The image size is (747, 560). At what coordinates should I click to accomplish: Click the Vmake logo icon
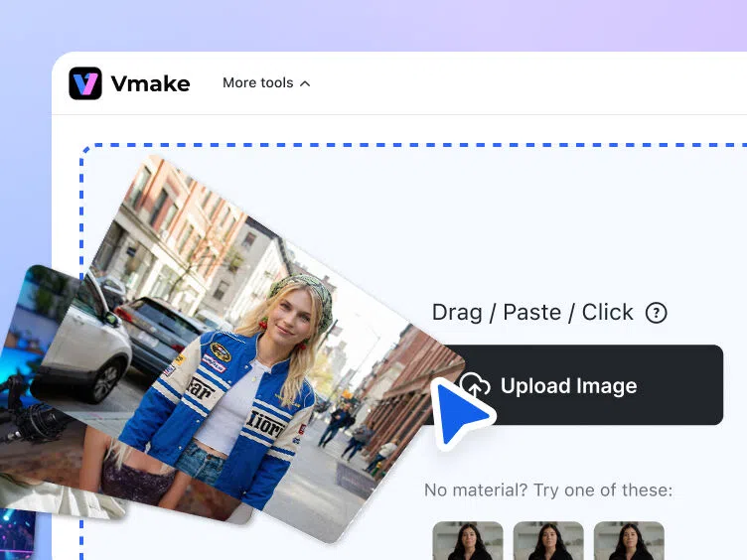pos(85,83)
